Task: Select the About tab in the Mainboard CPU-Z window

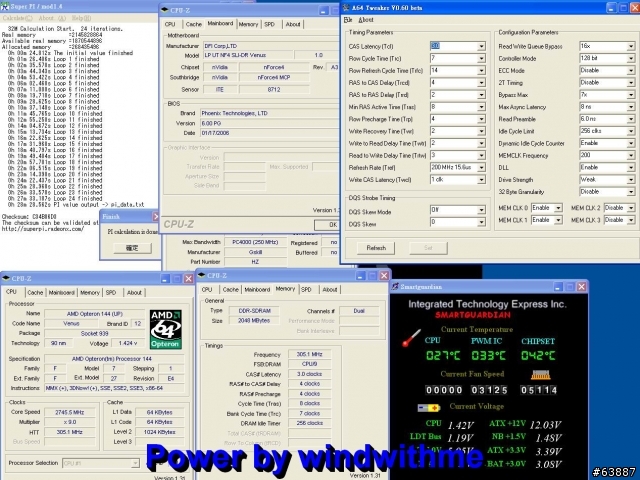Action: coord(293,24)
